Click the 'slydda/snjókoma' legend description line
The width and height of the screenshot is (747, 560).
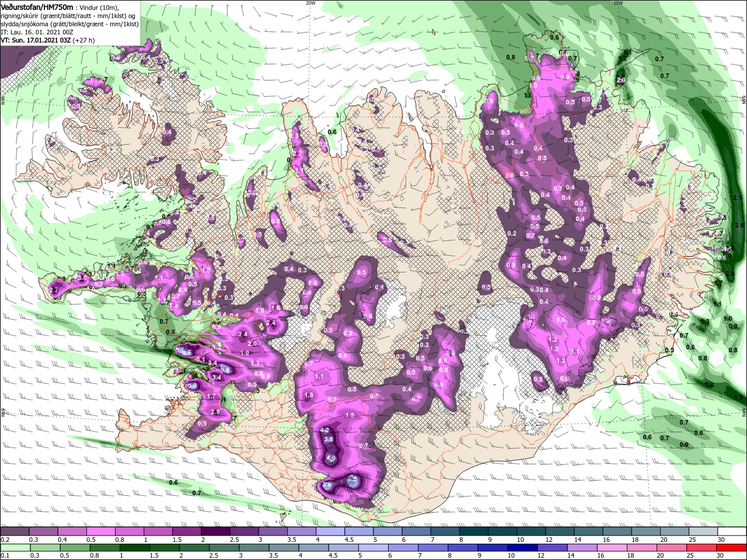(x=69, y=24)
